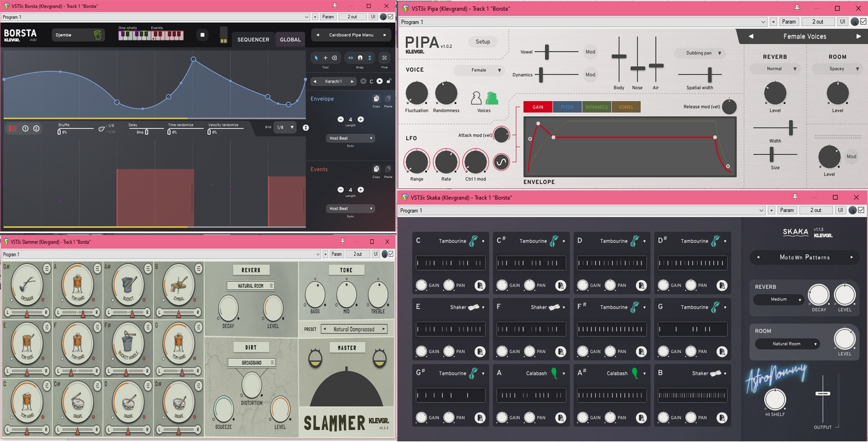Open the Events Host Beat sync dropdown

point(350,208)
